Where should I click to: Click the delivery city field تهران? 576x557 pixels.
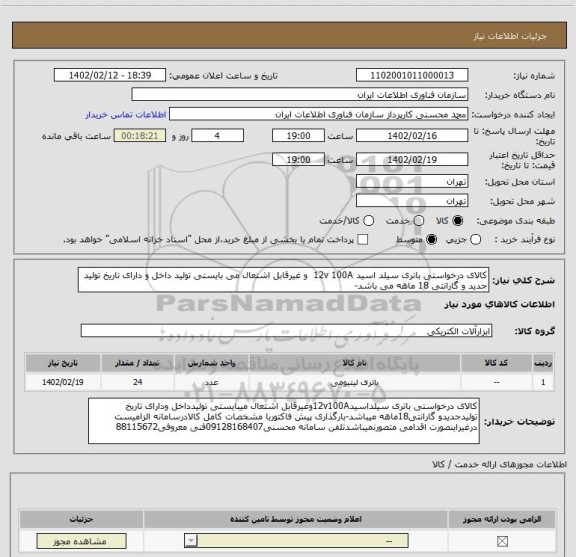(x=412, y=201)
